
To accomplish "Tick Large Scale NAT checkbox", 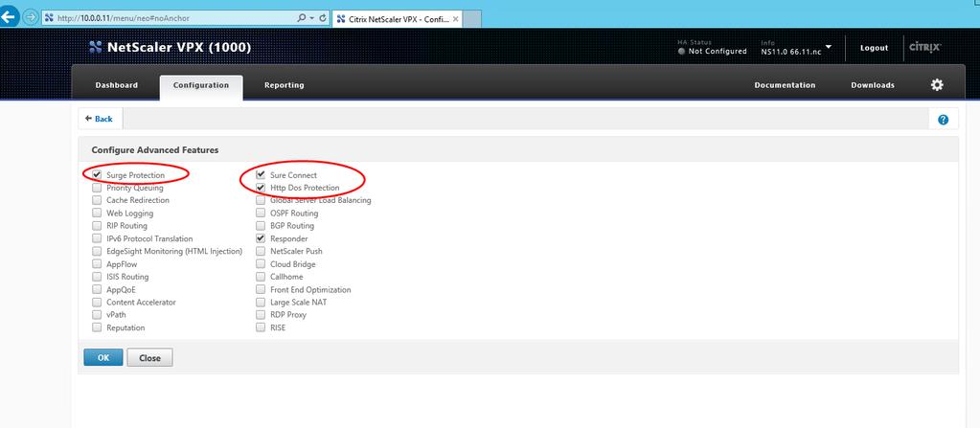I will [x=260, y=303].
